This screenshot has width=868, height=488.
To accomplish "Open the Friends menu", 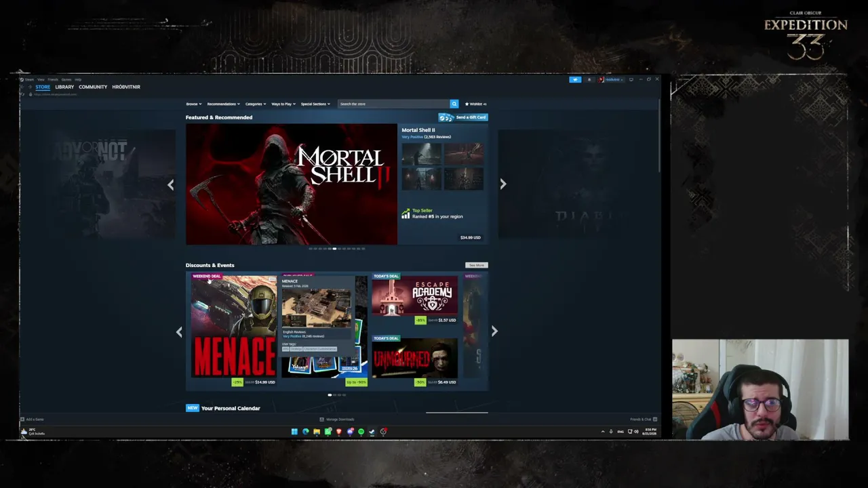I will 53,79.
